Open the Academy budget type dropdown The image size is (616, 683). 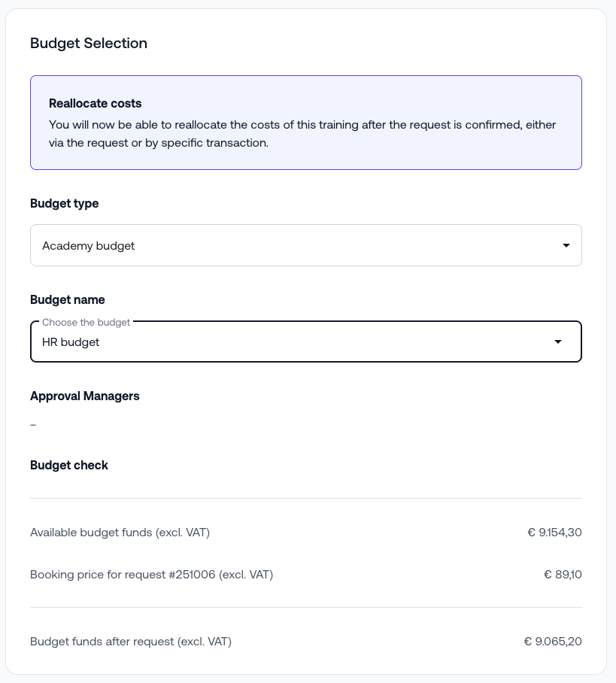(x=305, y=245)
